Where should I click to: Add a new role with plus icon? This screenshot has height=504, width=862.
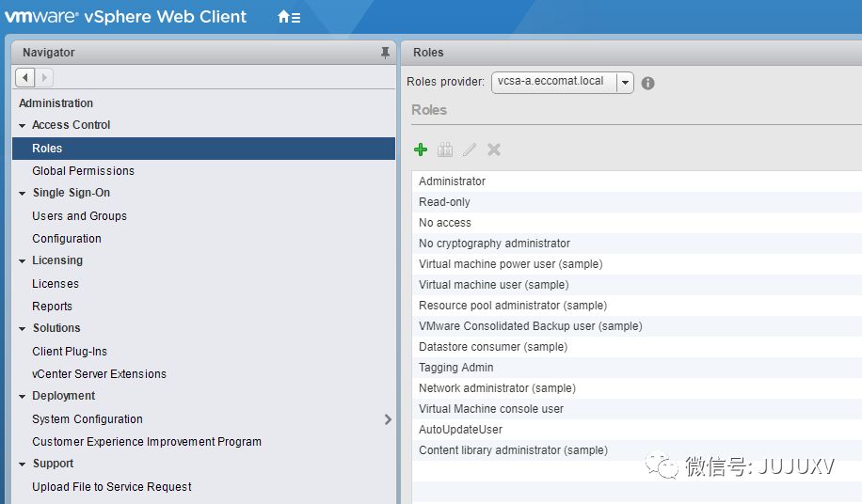(x=421, y=150)
